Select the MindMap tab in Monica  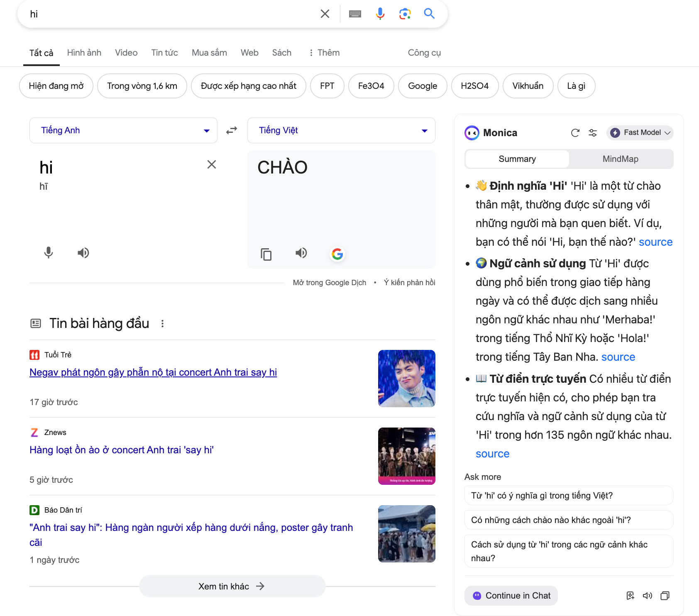click(621, 159)
